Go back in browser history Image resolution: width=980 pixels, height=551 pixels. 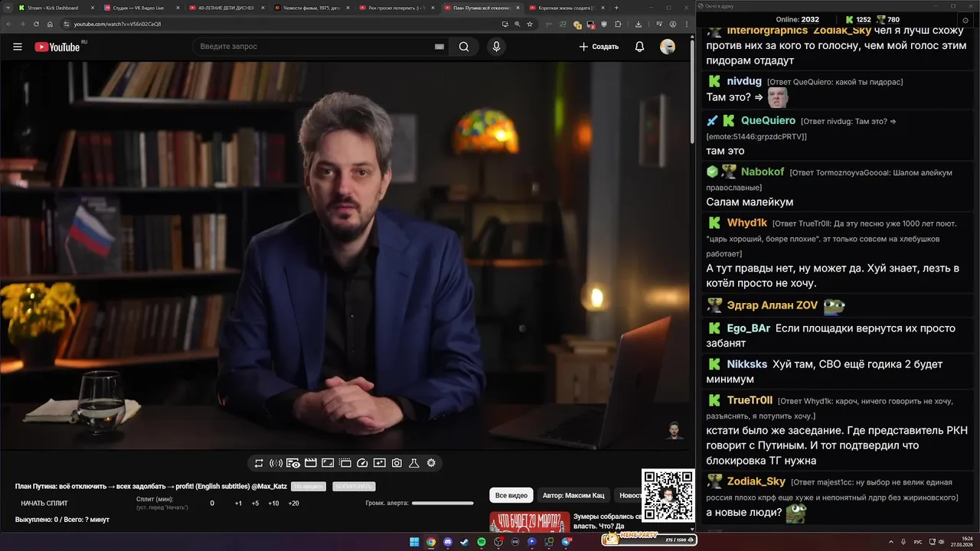(8, 24)
